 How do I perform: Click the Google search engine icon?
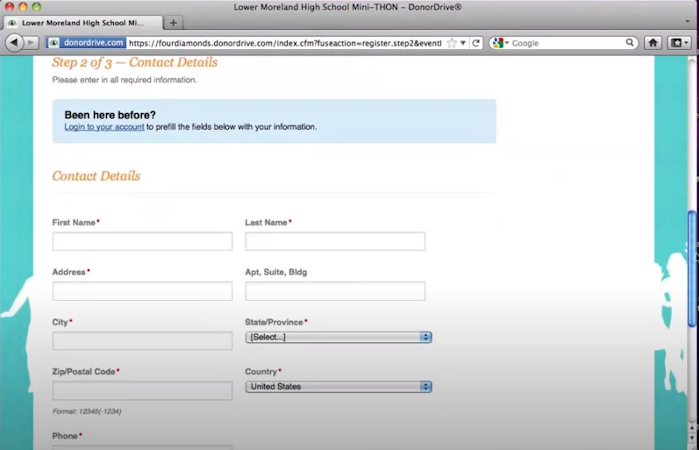(498, 43)
